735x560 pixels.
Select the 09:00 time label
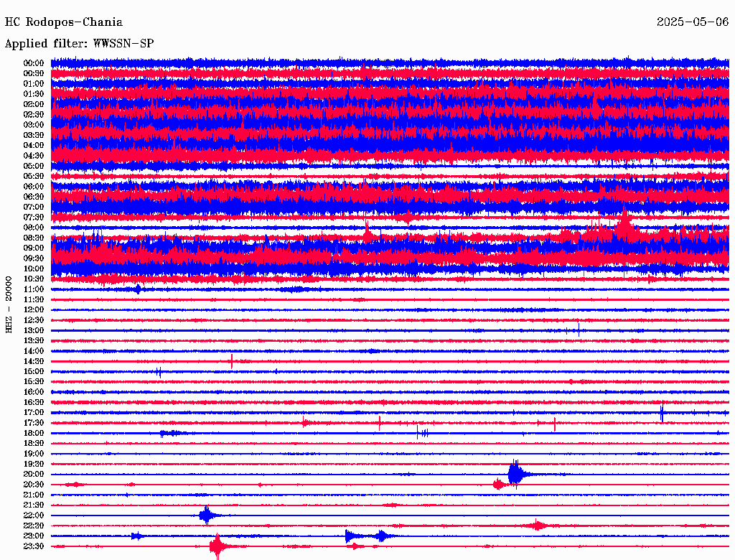point(34,248)
